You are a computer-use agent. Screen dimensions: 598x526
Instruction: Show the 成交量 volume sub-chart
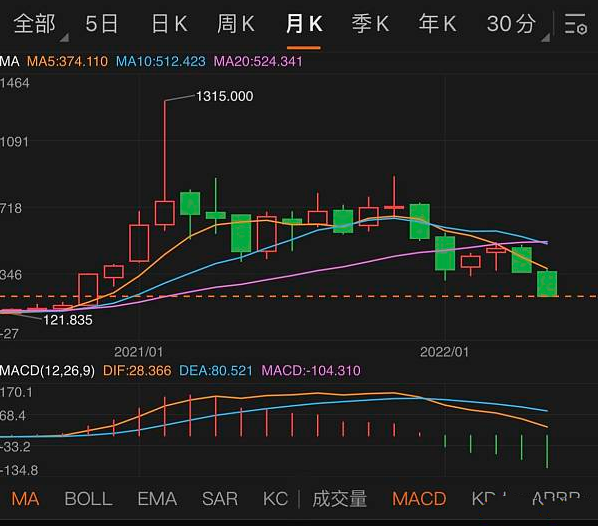pyautogui.click(x=339, y=499)
